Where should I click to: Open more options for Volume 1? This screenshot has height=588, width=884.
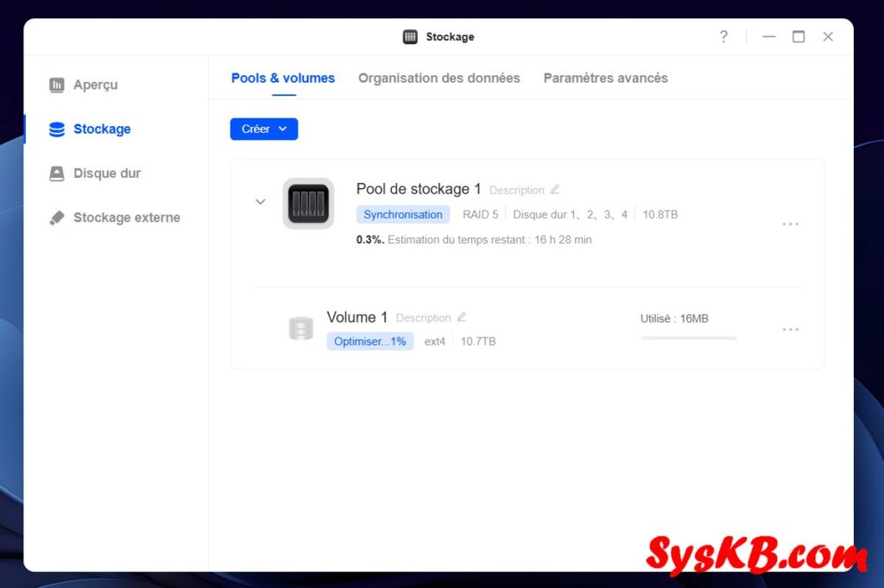(x=791, y=329)
